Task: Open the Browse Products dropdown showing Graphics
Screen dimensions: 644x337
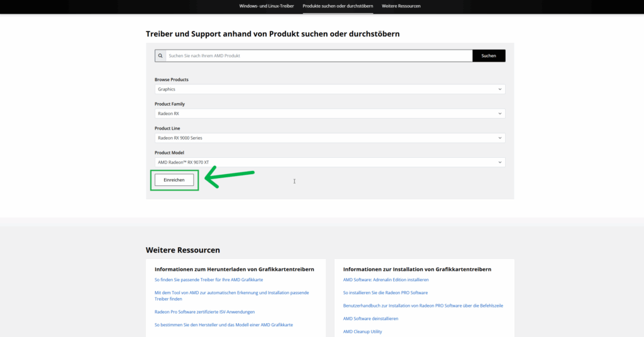Action: [x=330, y=89]
